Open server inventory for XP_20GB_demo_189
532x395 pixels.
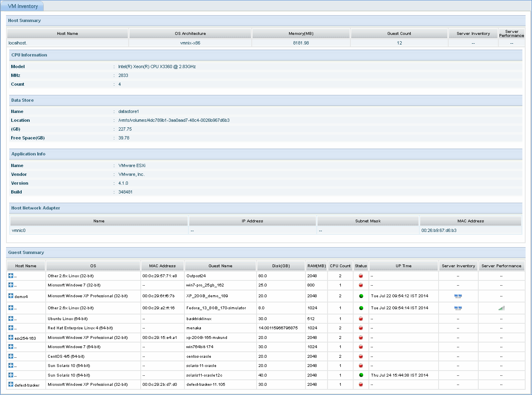pos(458,296)
